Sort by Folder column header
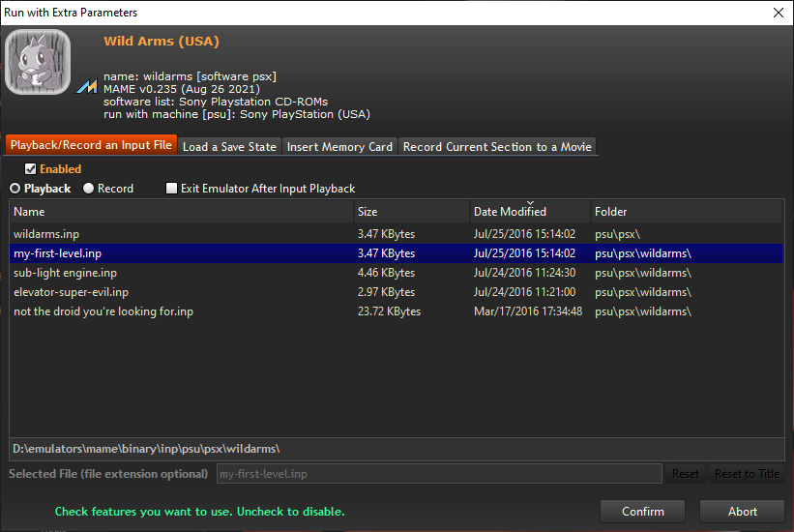The image size is (794, 532). pos(685,212)
